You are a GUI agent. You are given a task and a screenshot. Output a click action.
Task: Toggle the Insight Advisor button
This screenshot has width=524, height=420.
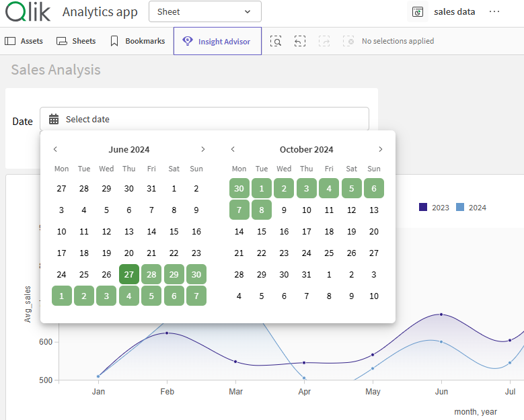pos(217,41)
